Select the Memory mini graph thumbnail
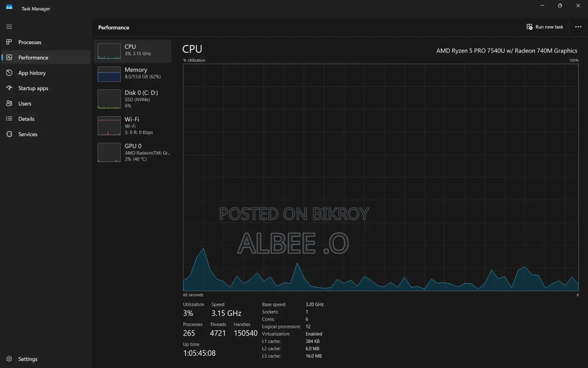588x368 pixels. pyautogui.click(x=109, y=74)
